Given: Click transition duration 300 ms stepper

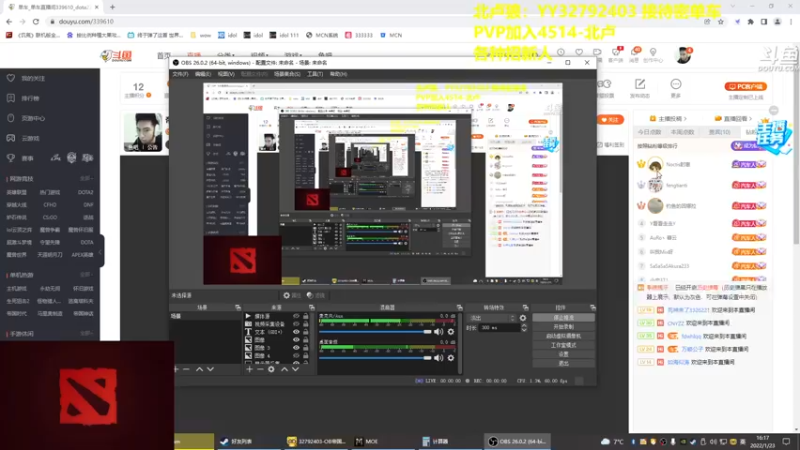Looking at the screenshot, I should tap(524, 328).
